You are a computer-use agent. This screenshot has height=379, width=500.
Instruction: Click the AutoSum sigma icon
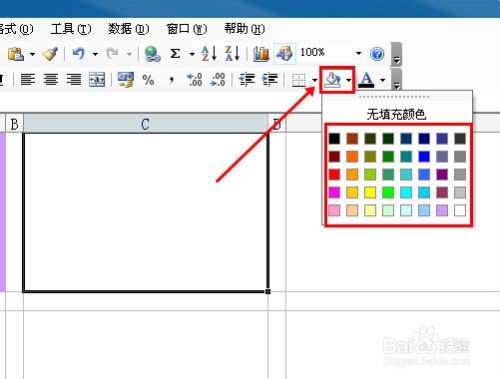175,54
